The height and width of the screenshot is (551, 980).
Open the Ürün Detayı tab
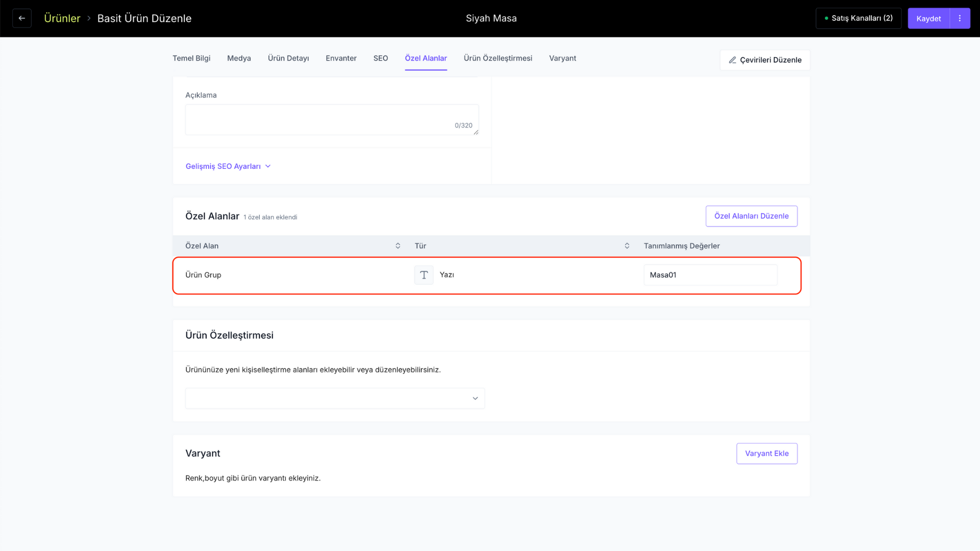[288, 58]
